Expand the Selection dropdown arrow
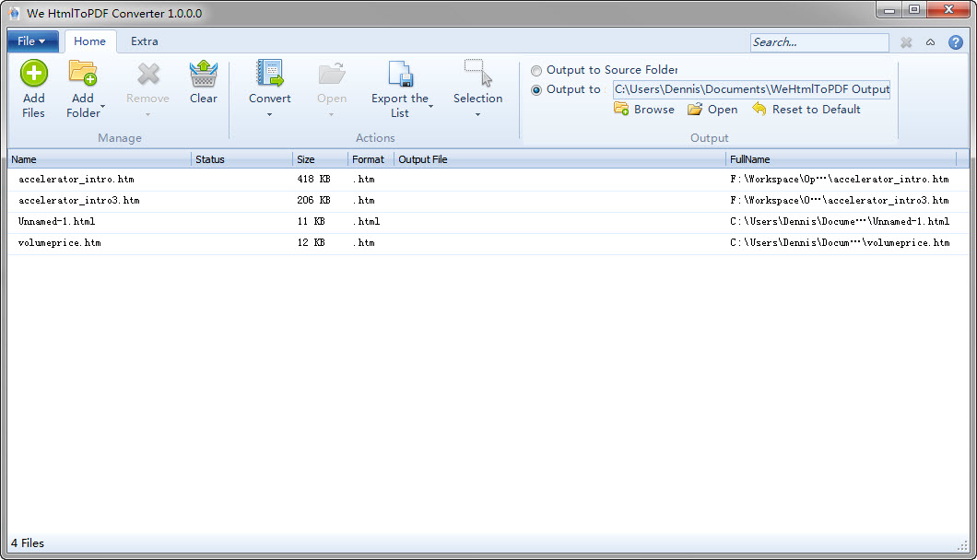The image size is (977, 560). 478,114
